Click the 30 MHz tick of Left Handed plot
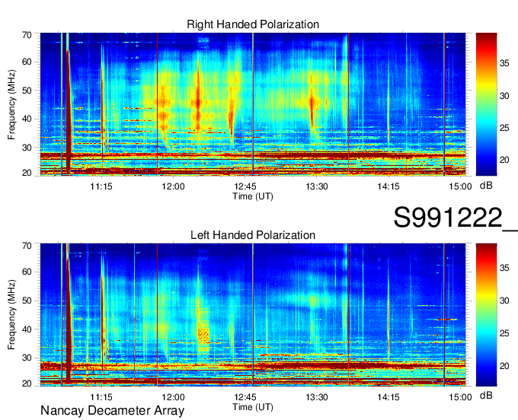The width and height of the screenshot is (518, 420). coord(27,358)
